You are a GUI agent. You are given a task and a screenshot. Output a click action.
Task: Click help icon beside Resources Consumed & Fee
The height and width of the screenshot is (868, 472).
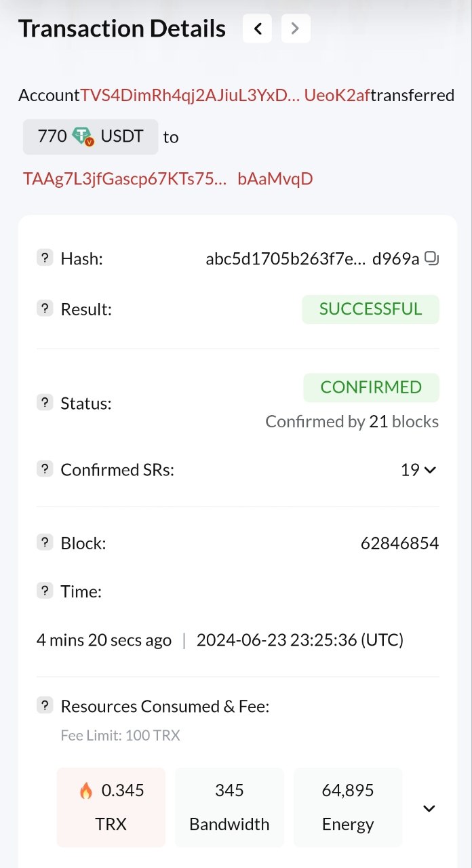click(44, 706)
